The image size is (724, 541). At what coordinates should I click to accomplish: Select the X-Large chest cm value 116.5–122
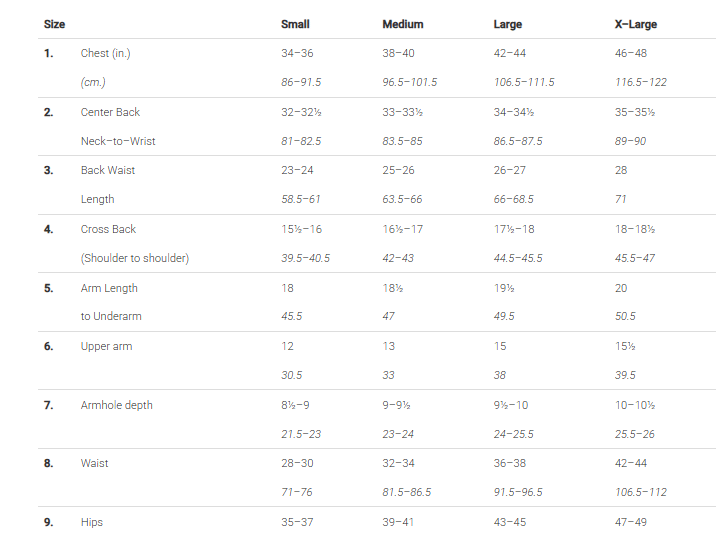coord(640,82)
